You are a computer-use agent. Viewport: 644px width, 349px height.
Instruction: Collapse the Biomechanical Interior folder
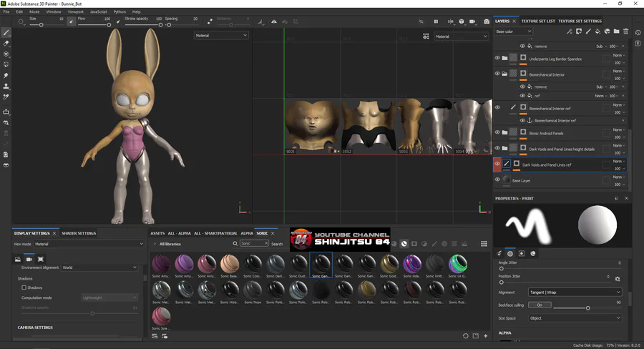pos(504,74)
